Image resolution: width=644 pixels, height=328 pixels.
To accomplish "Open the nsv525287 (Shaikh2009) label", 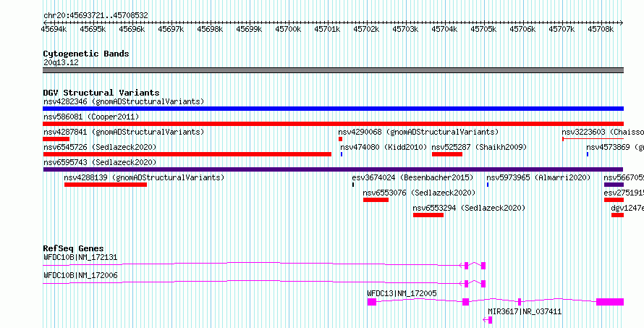I will click(479, 147).
